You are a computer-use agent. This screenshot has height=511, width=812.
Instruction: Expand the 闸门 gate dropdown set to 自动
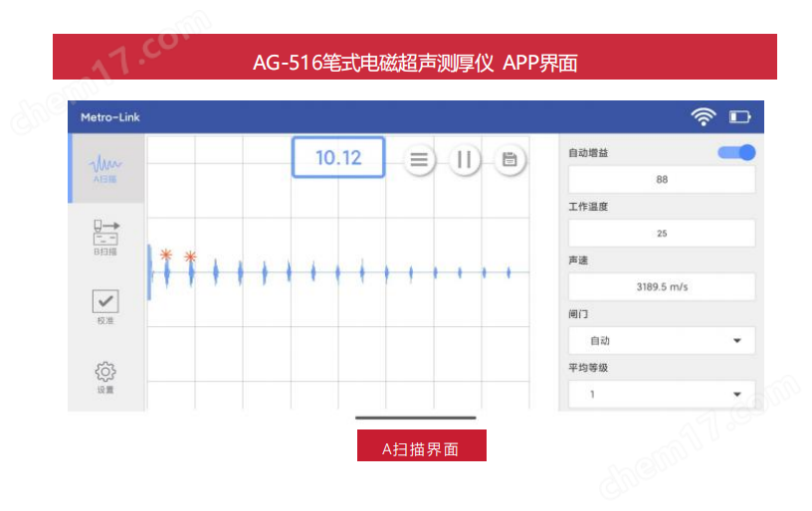point(662,340)
